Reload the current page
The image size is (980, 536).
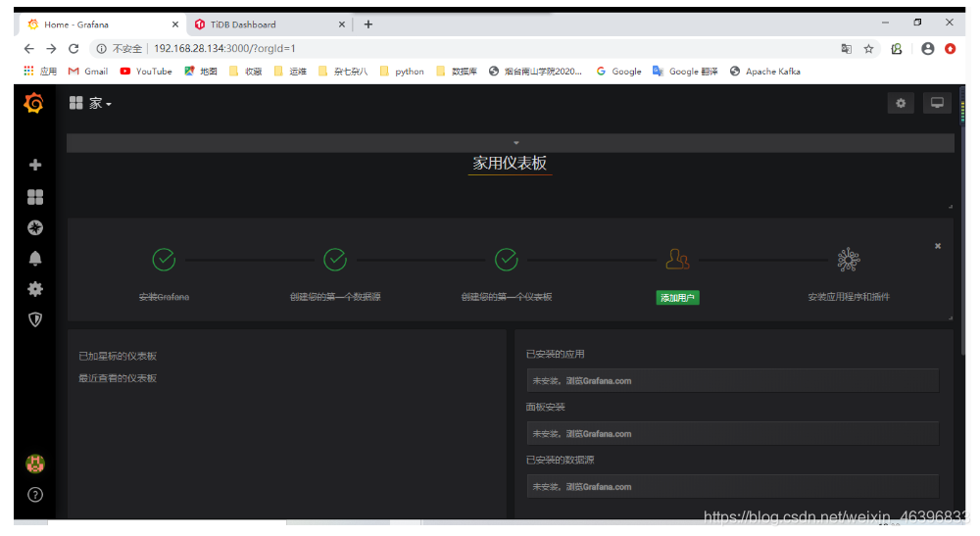pos(73,49)
